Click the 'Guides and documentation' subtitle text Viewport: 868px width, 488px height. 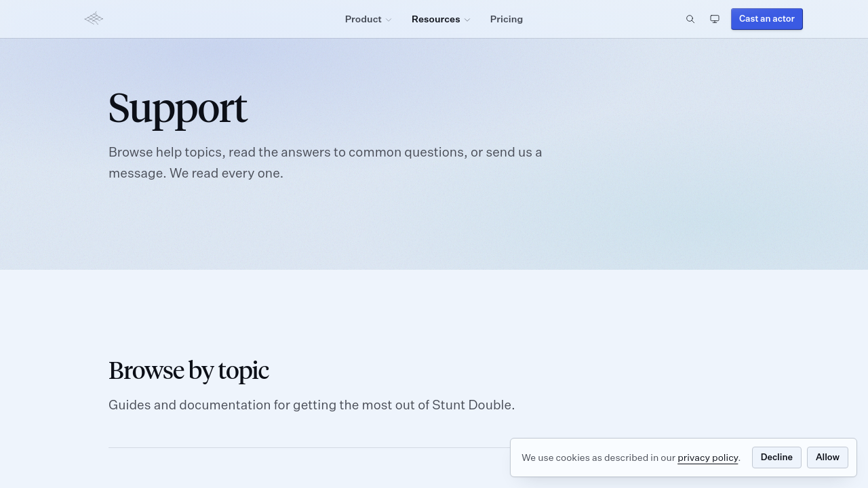click(311, 405)
